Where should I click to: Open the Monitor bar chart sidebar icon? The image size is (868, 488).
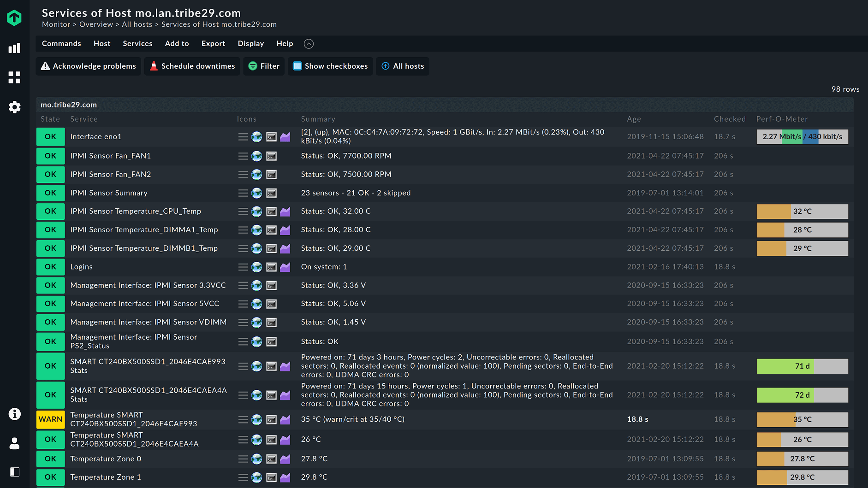click(14, 48)
